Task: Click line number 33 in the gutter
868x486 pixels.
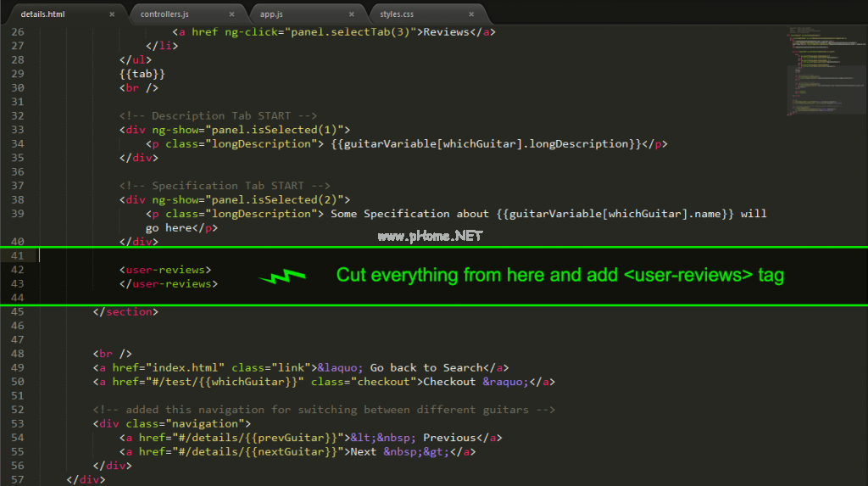Action: 18,130
